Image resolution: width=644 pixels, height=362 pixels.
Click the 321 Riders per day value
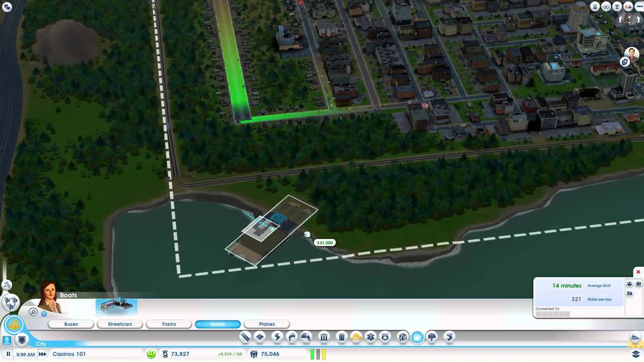tap(576, 299)
